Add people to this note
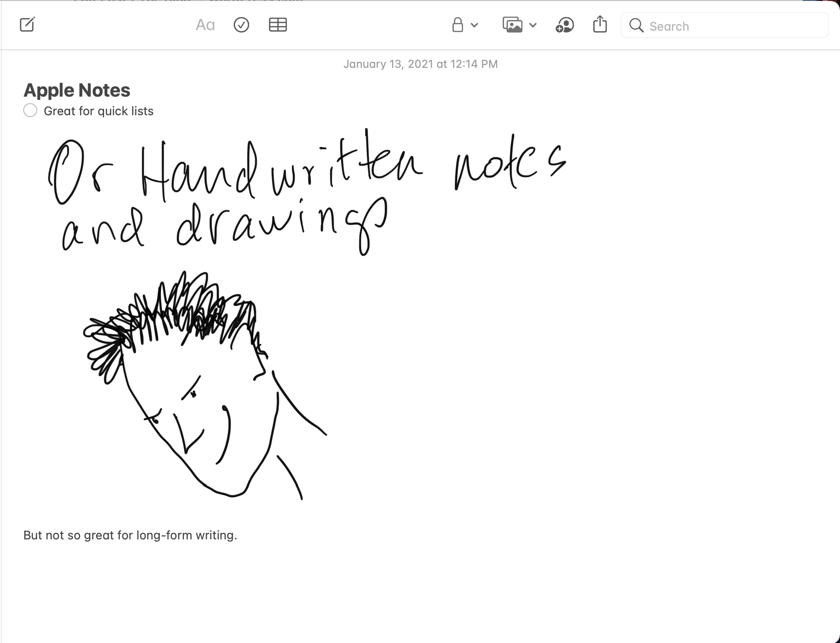 pyautogui.click(x=564, y=25)
